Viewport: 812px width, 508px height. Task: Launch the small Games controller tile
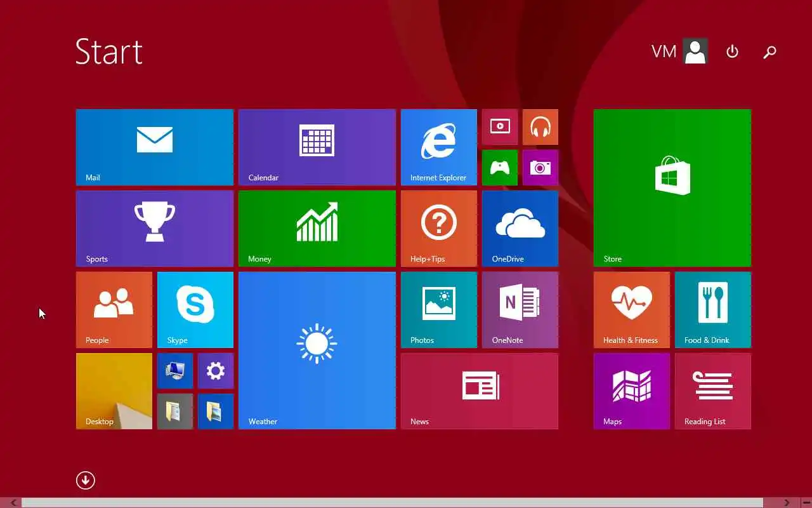pyautogui.click(x=500, y=168)
